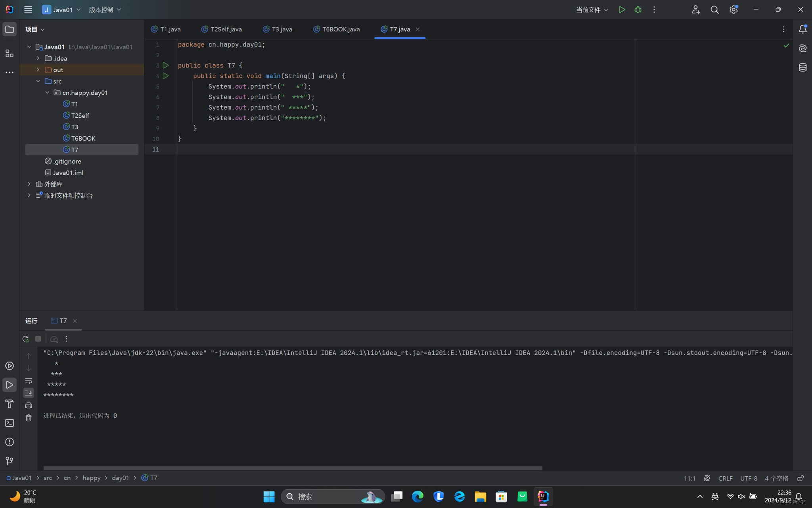
Task: Open the main hamburger menu
Action: 28,10
